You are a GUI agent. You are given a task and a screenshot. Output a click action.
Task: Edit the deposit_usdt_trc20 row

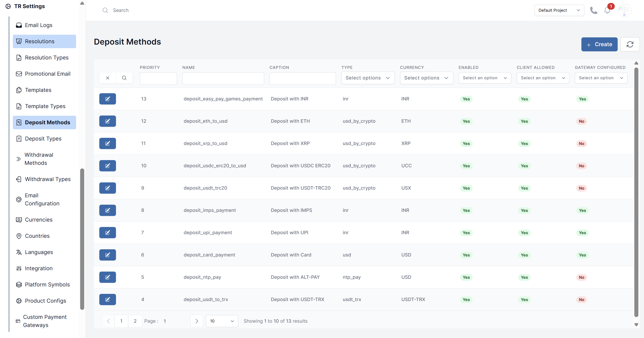(107, 188)
